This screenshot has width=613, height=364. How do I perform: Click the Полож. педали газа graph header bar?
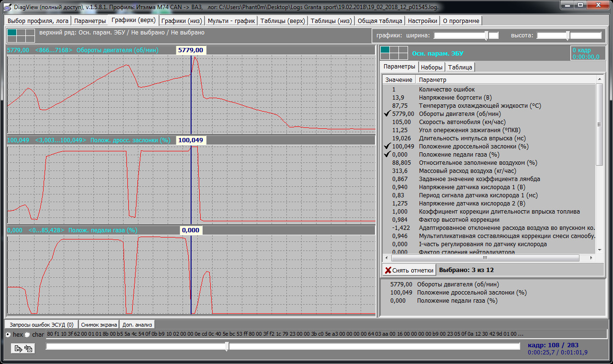click(191, 230)
